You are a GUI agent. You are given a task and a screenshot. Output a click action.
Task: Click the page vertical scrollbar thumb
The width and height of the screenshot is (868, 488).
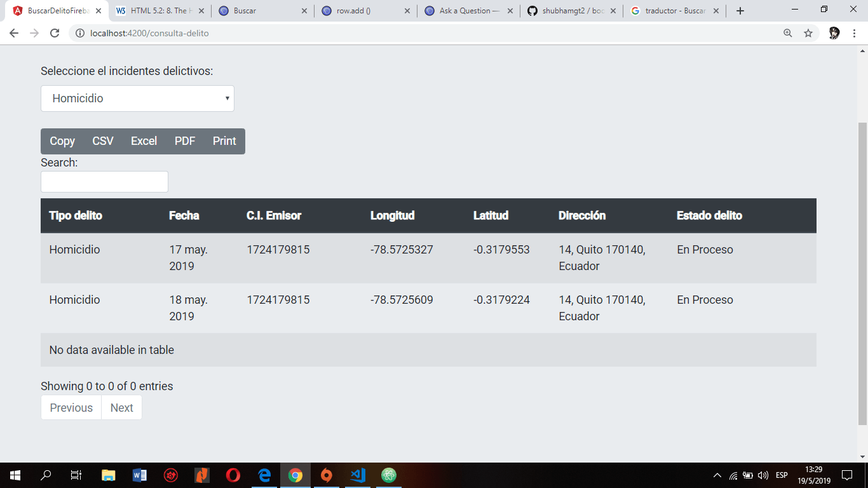(862, 273)
